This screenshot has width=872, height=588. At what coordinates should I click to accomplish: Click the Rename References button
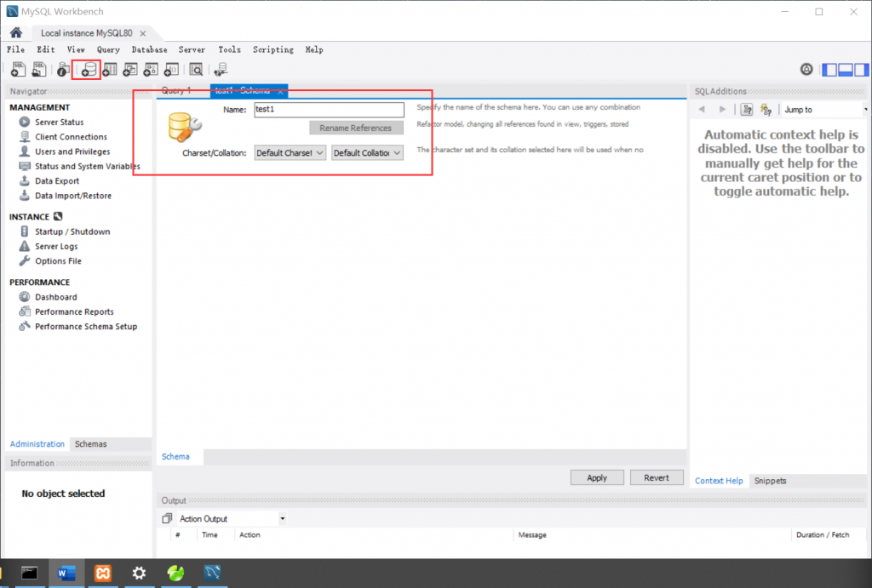[x=356, y=128]
